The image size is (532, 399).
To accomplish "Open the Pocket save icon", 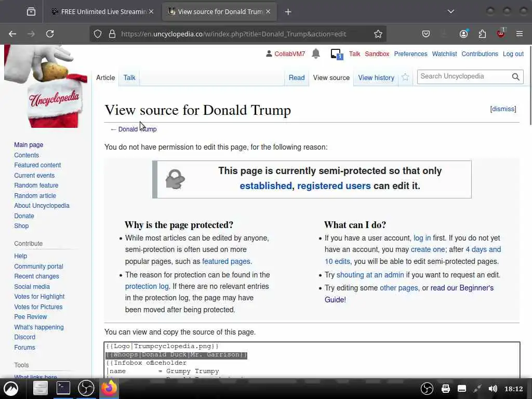I will [x=426, y=34].
